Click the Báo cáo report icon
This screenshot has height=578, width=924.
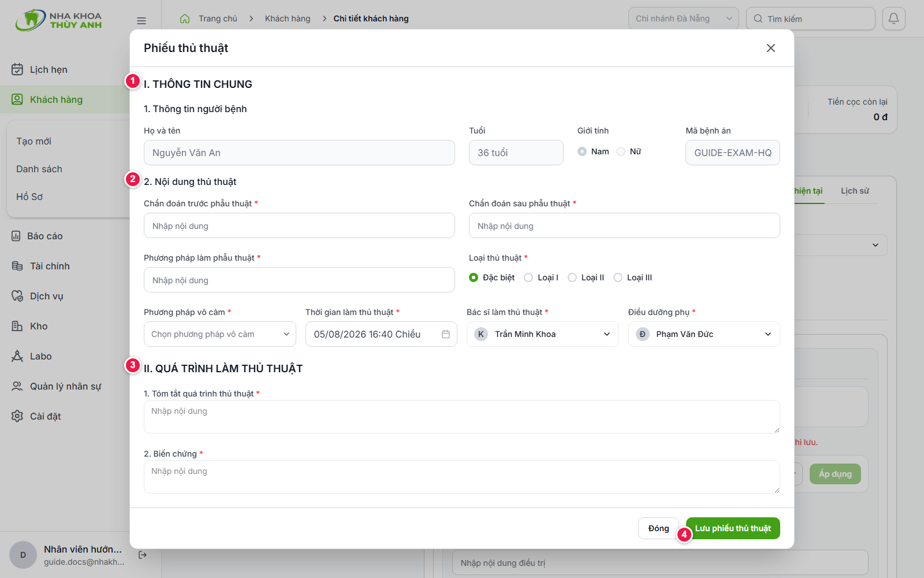(x=16, y=236)
